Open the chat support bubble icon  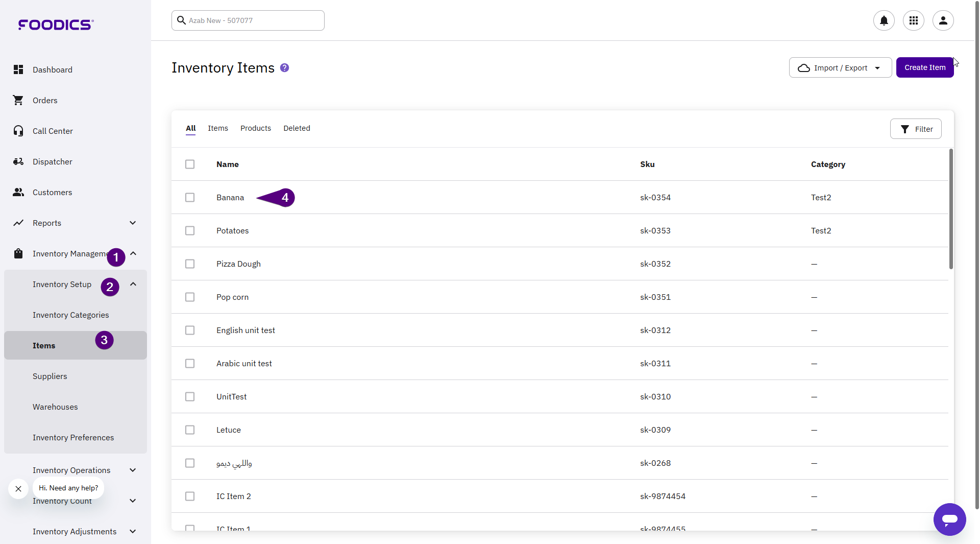point(949,519)
